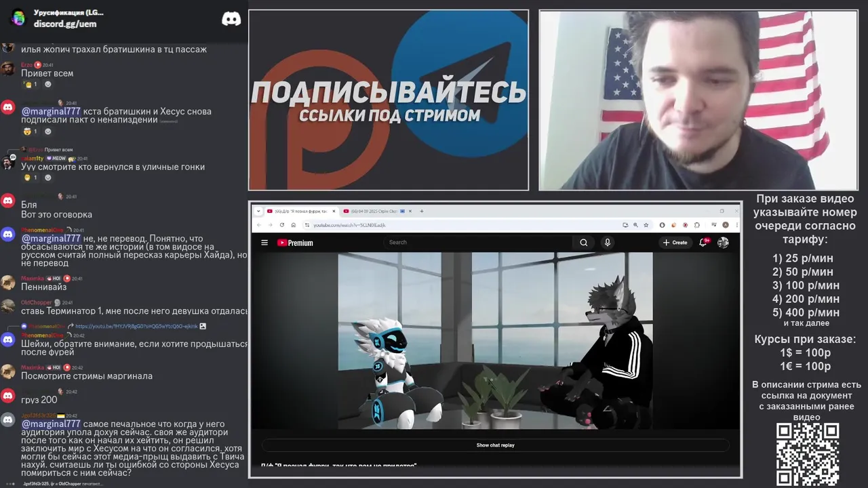868x488 pixels.
Task: Click the username 'salam1ty' in chat
Action: click(32, 158)
